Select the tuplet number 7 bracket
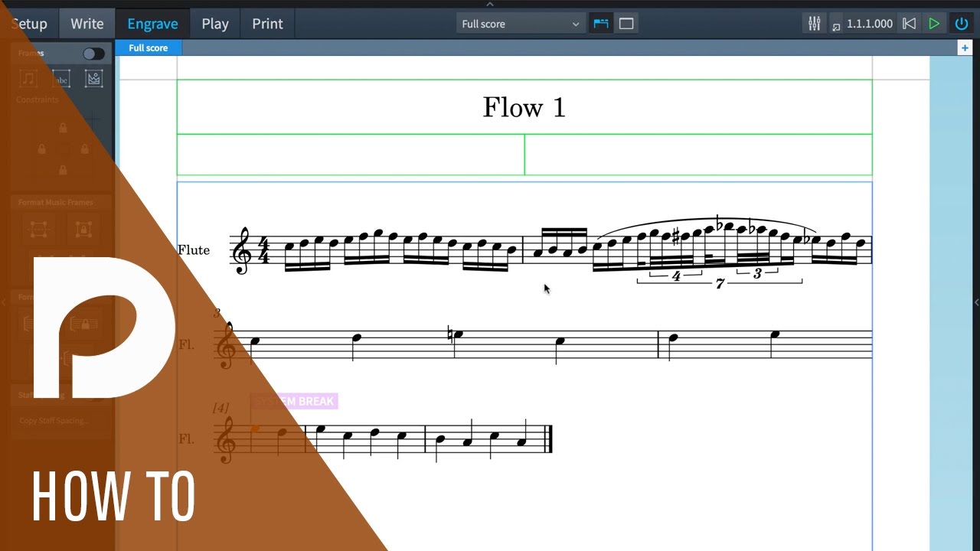 (720, 283)
